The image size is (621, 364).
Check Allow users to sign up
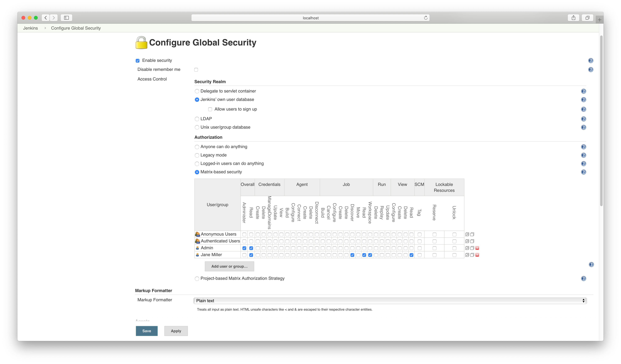coord(210,109)
